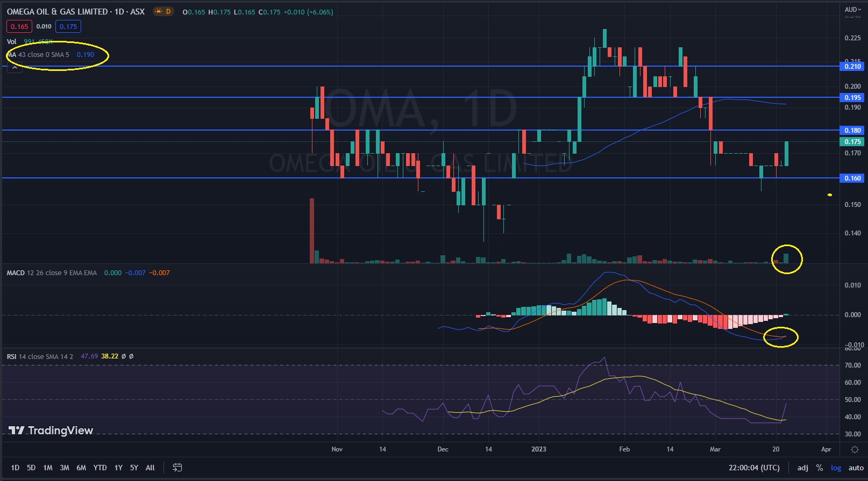Toggle adj price adjustment

[802, 468]
